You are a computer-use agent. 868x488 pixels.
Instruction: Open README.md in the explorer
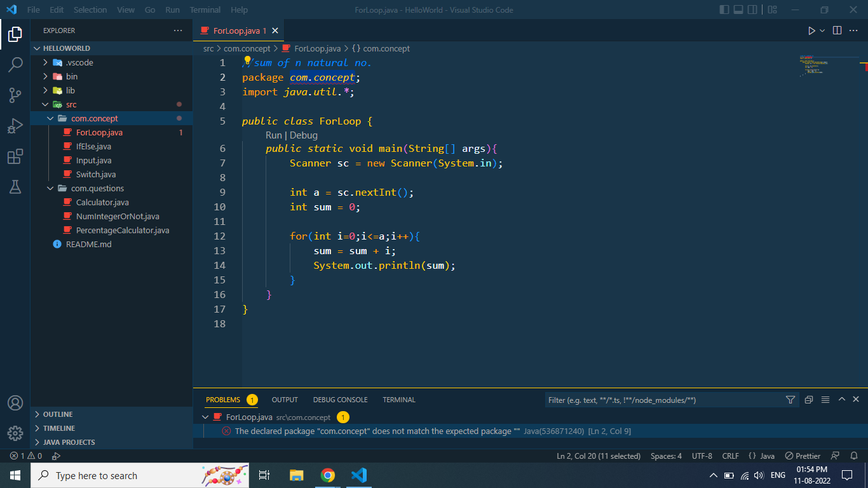[x=89, y=244]
